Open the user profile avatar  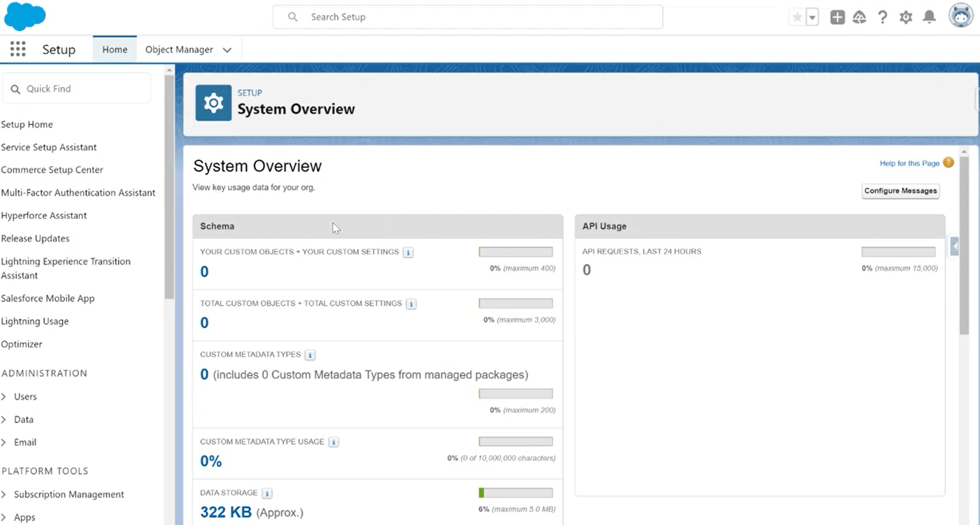tap(961, 16)
